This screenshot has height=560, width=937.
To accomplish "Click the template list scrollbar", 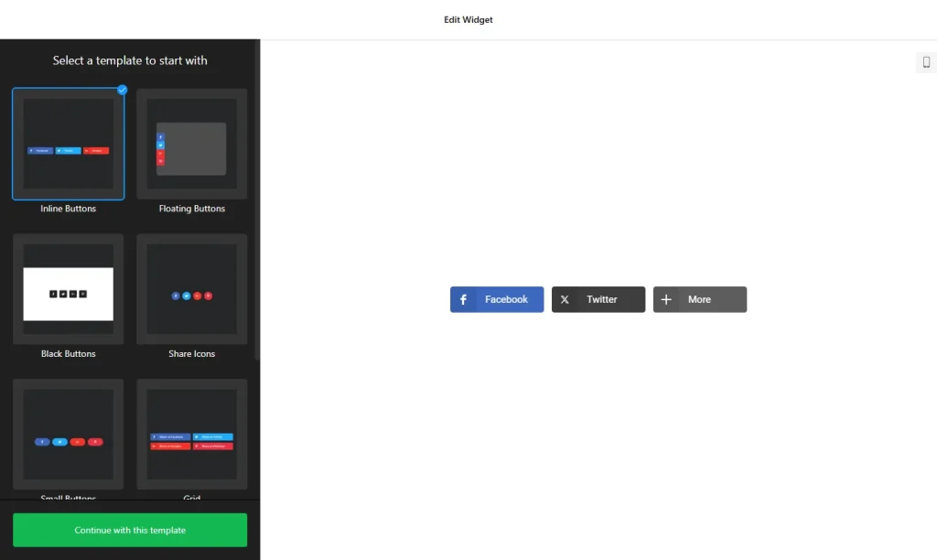I will pos(257,200).
